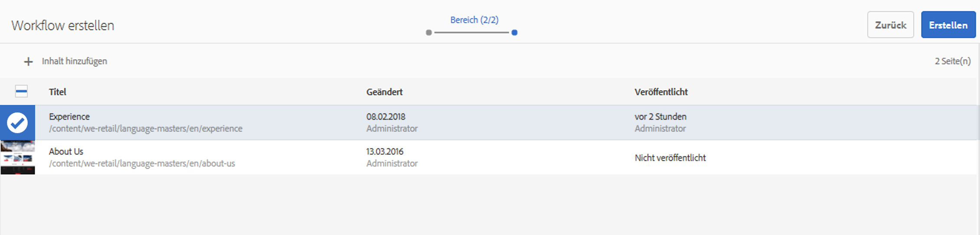Click first step dot in wizard progress
The image size is (980, 235).
tap(429, 33)
